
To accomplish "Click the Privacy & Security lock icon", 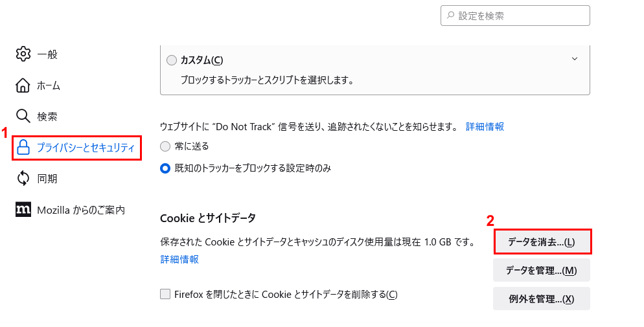I will (23, 148).
